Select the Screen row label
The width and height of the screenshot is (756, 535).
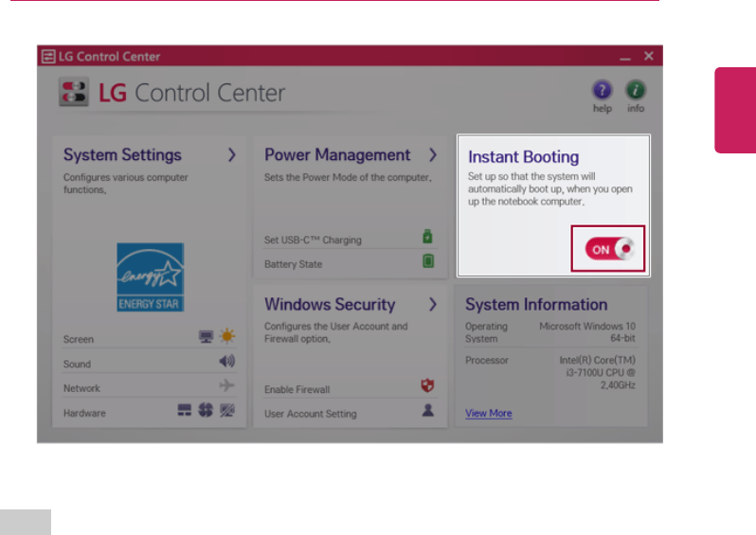[x=79, y=339]
